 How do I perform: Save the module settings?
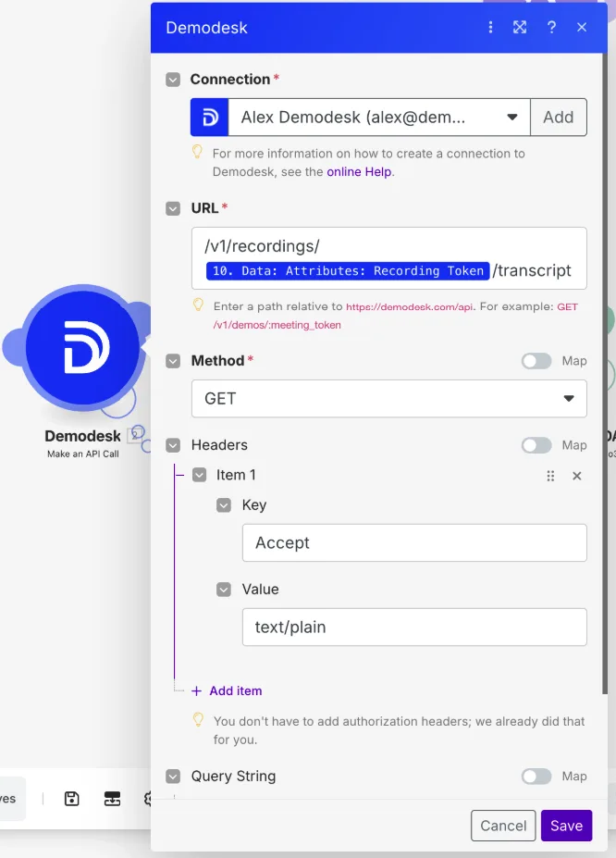click(x=566, y=826)
